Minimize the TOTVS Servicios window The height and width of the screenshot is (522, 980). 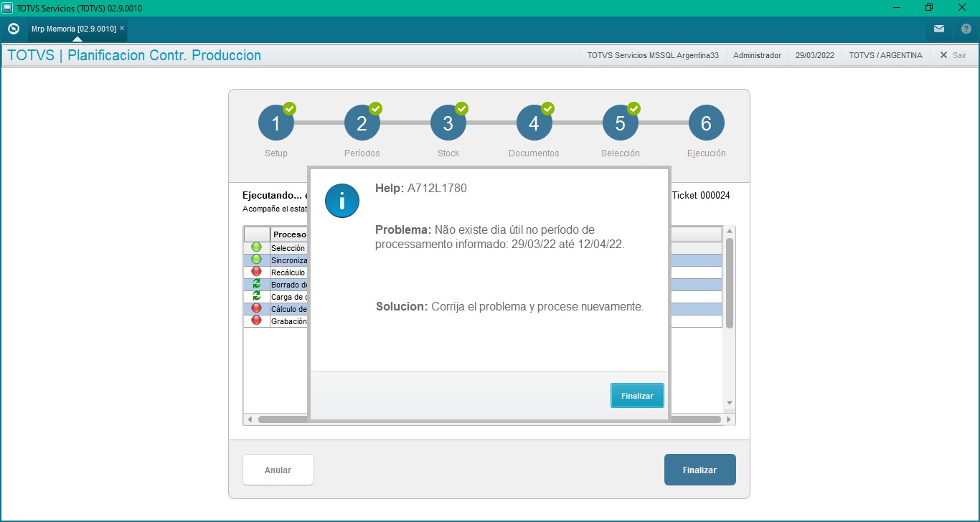tap(896, 7)
